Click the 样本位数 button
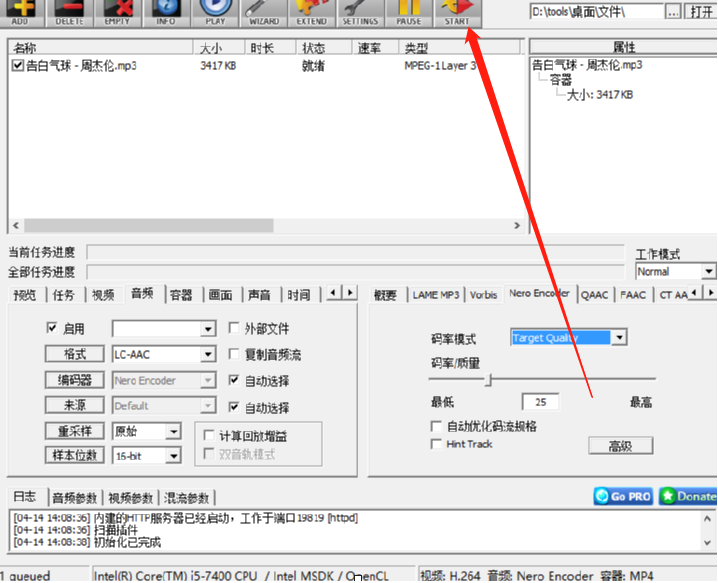This screenshot has height=583, width=718. click(75, 455)
